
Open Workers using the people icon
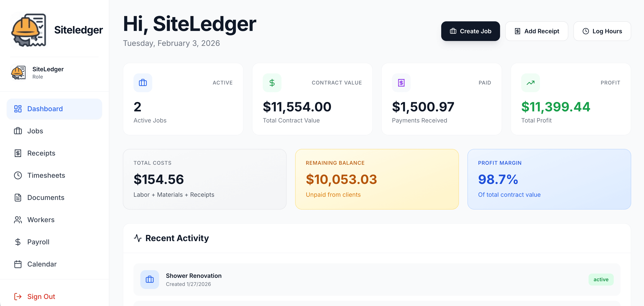18,220
